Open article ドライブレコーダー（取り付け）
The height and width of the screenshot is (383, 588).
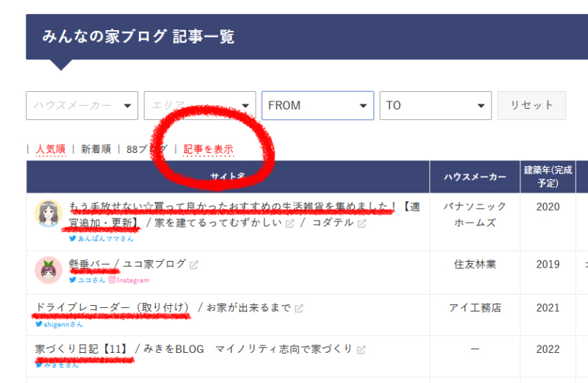112,307
